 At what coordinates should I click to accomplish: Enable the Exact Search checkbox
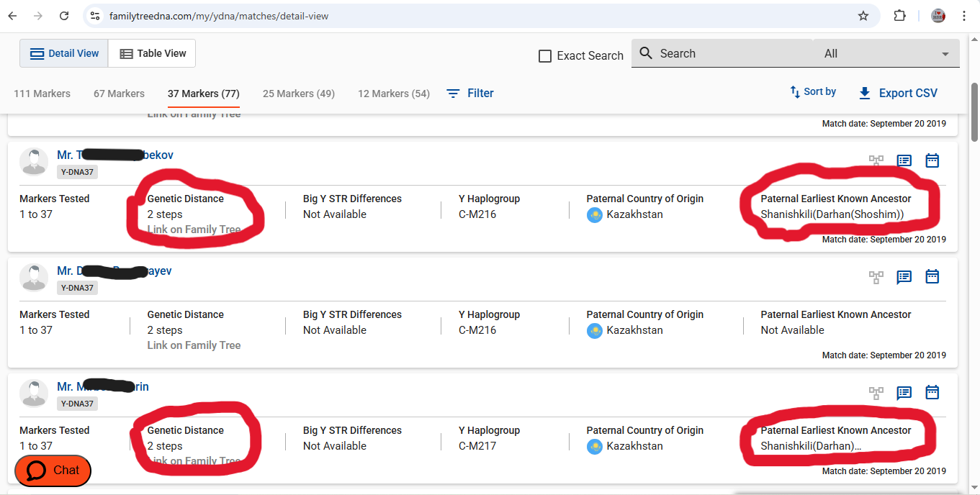point(545,56)
